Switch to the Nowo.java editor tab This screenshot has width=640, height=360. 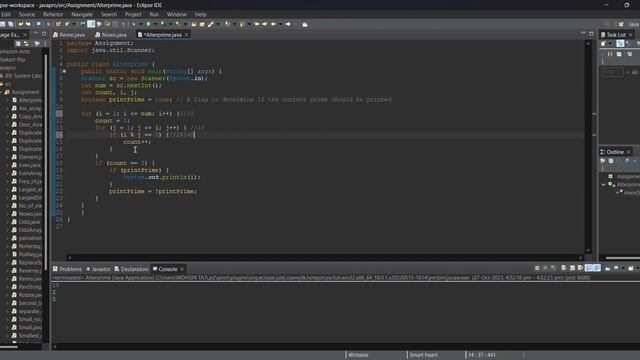pos(111,35)
